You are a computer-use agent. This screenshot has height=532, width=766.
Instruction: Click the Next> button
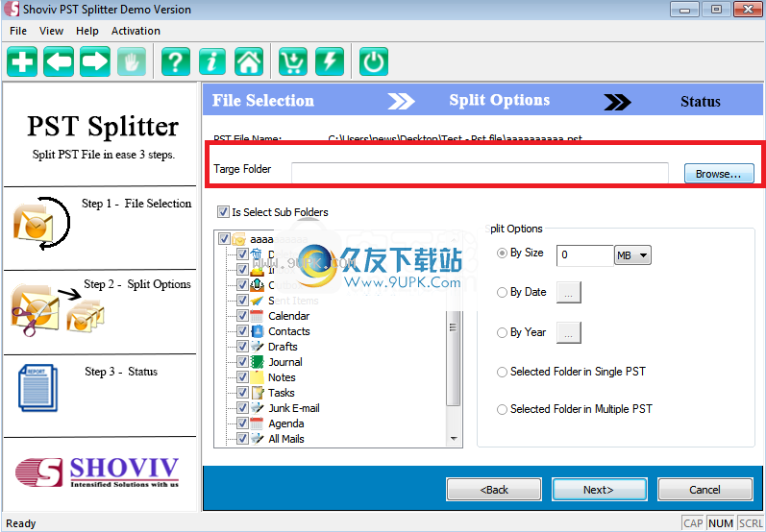point(599,490)
